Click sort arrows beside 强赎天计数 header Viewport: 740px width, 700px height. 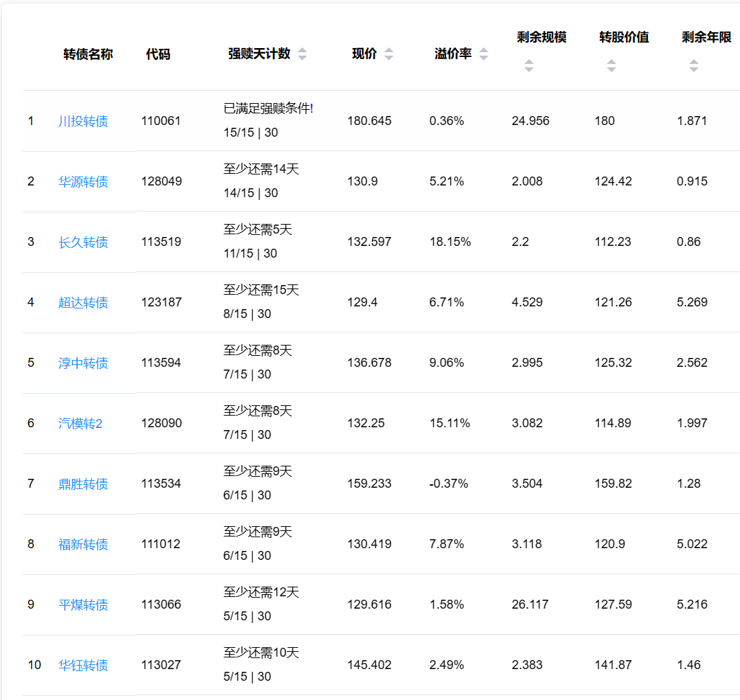[x=302, y=54]
